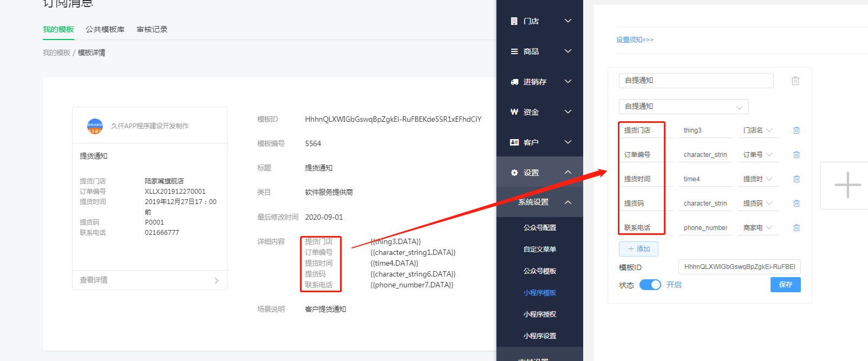Expand the 进销存 sidebar menu chevron
Viewport: 868px width, 361px height.
[x=568, y=81]
